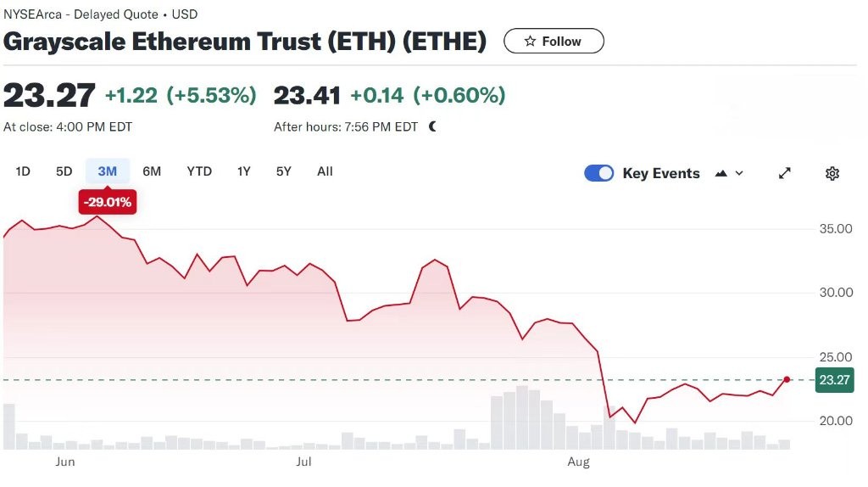Screen dimensions: 868x487
Task: Click the Follow star button
Action: pyautogui.click(x=554, y=41)
